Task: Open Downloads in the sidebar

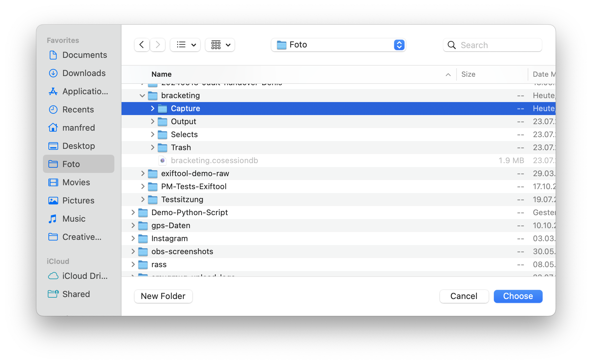Action: [x=78, y=73]
